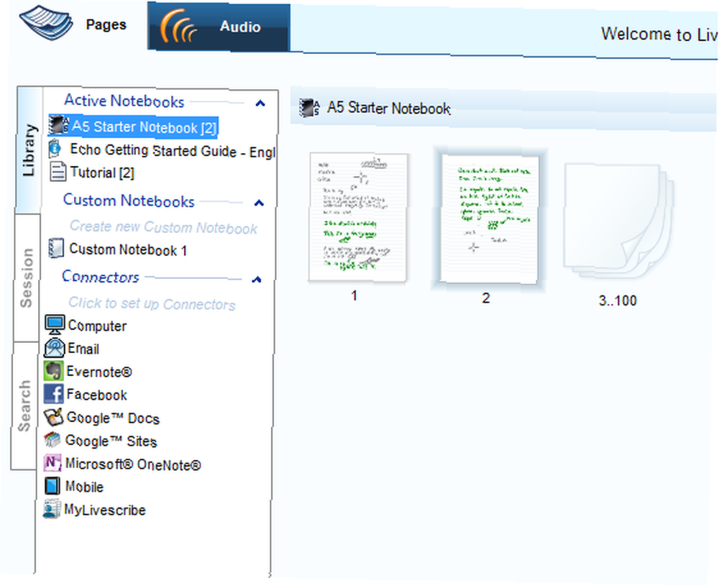719x588 pixels.
Task: Select the 'Microsoft® OneNote®' connector label
Action: [133, 464]
